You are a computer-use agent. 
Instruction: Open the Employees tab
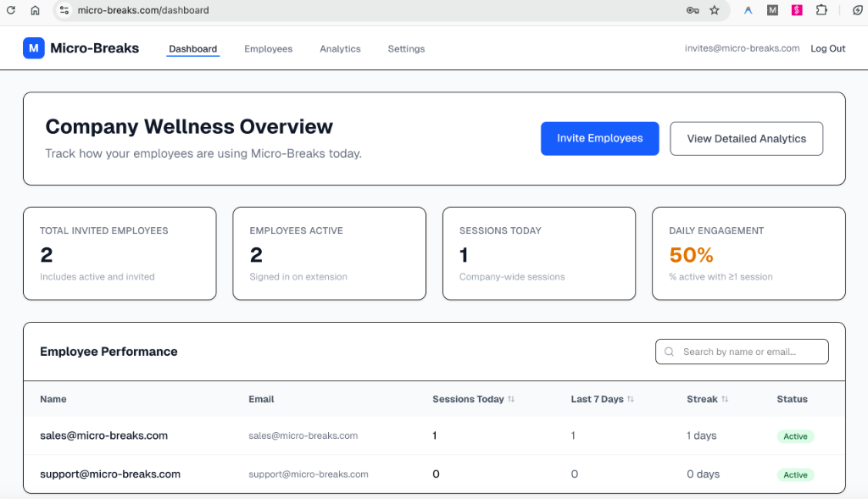point(268,49)
